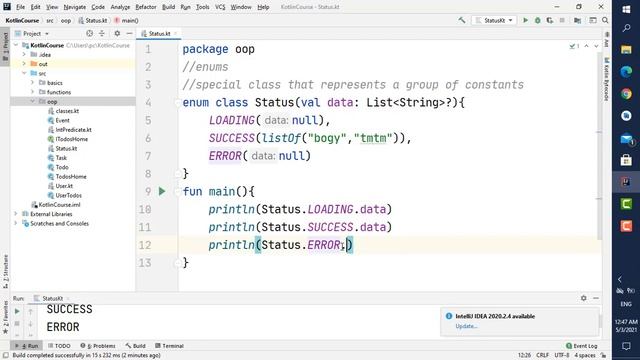
Task: Open Microsoft Edge from the taskbar
Action: tap(626, 72)
